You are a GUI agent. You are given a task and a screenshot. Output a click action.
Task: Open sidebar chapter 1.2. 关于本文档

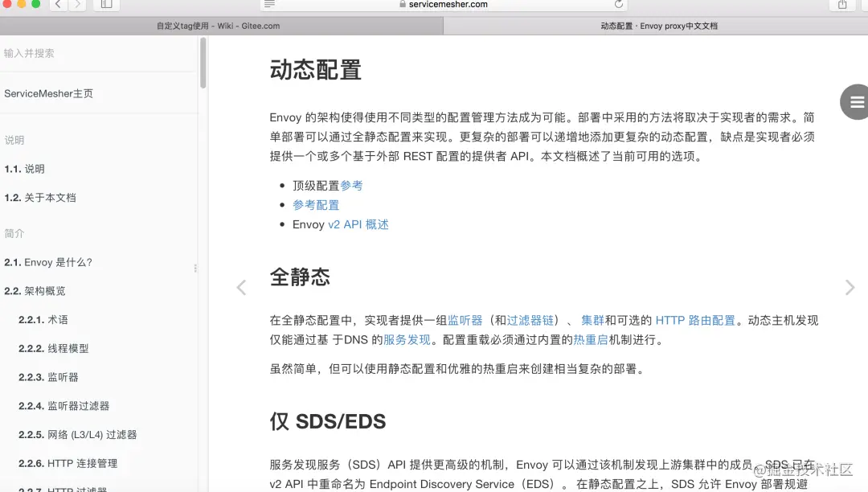(40, 198)
